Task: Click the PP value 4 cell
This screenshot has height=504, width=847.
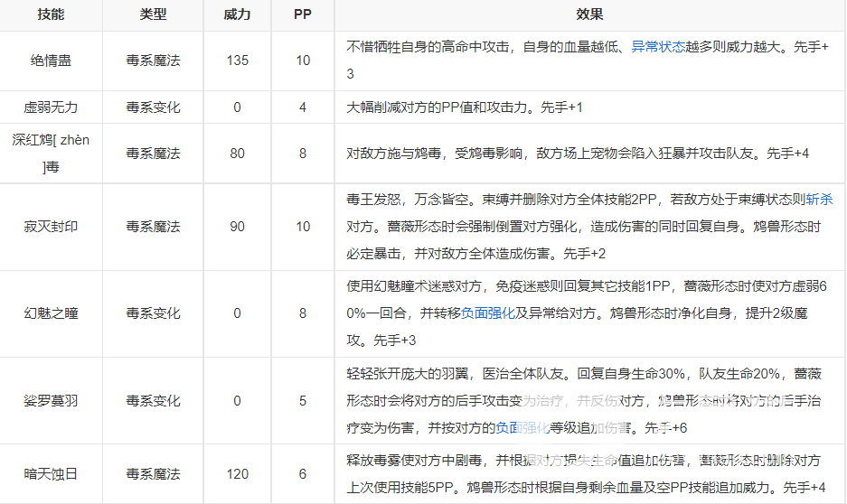Action: pyautogui.click(x=303, y=107)
